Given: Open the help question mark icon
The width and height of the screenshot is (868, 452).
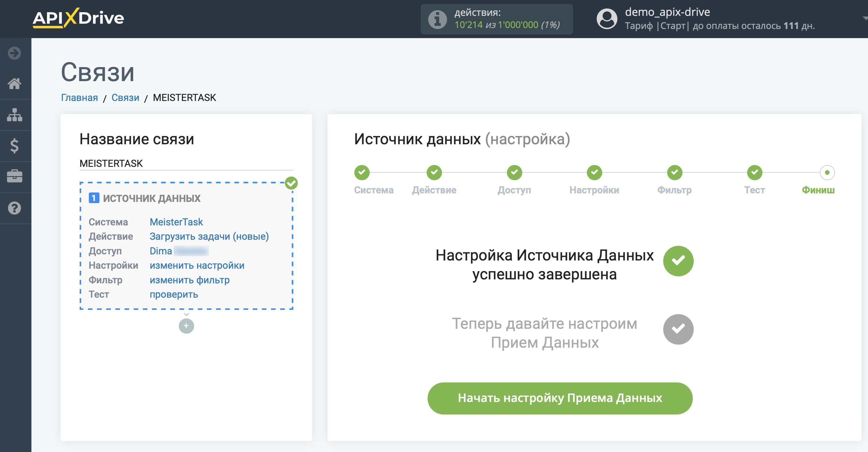Looking at the screenshot, I should (x=14, y=208).
